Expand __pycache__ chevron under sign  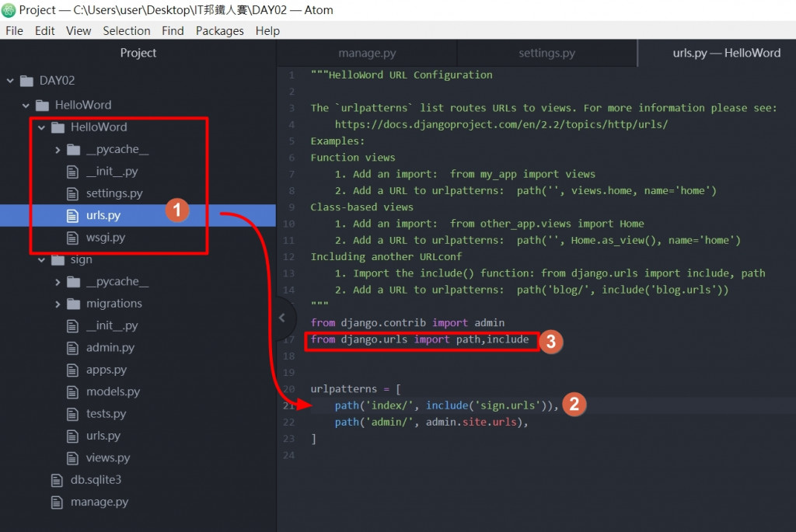click(x=58, y=282)
